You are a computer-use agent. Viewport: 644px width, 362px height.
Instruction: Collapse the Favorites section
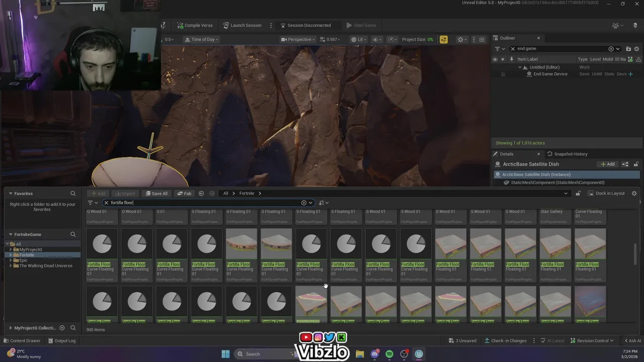(11, 194)
